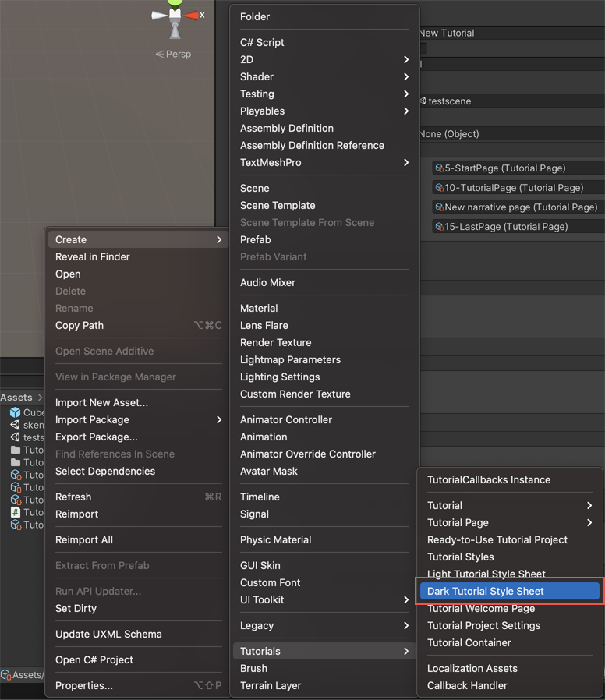Select Reveal in Finder
605x700 pixels.
pyautogui.click(x=93, y=257)
